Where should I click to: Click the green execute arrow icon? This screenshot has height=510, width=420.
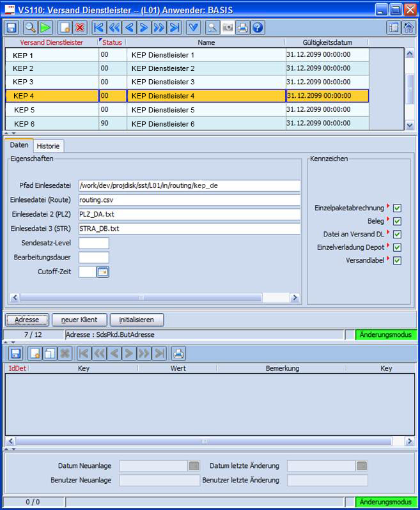tap(45, 27)
